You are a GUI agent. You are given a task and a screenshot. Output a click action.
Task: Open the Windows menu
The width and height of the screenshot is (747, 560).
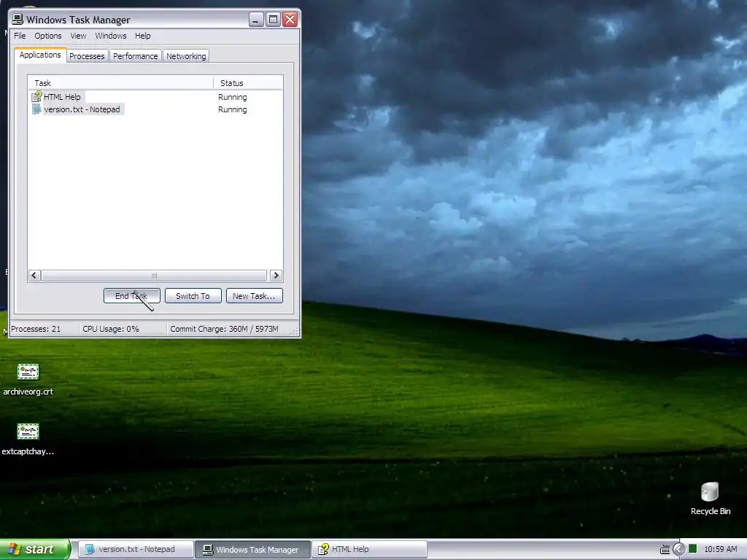(111, 36)
